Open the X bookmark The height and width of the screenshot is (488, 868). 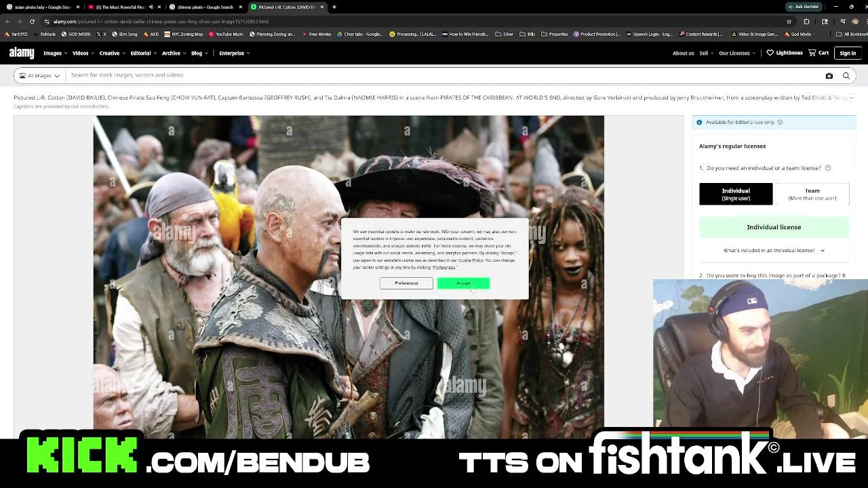(x=101, y=34)
